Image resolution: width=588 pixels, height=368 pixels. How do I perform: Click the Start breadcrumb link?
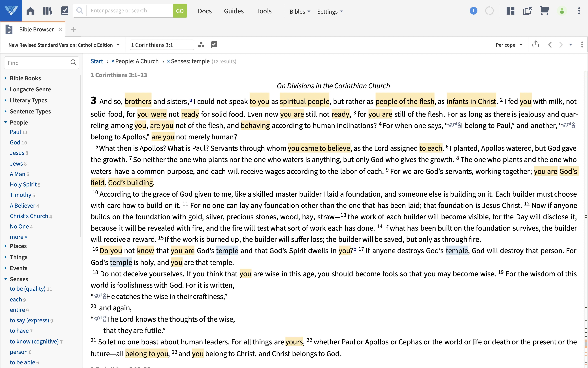point(97,61)
